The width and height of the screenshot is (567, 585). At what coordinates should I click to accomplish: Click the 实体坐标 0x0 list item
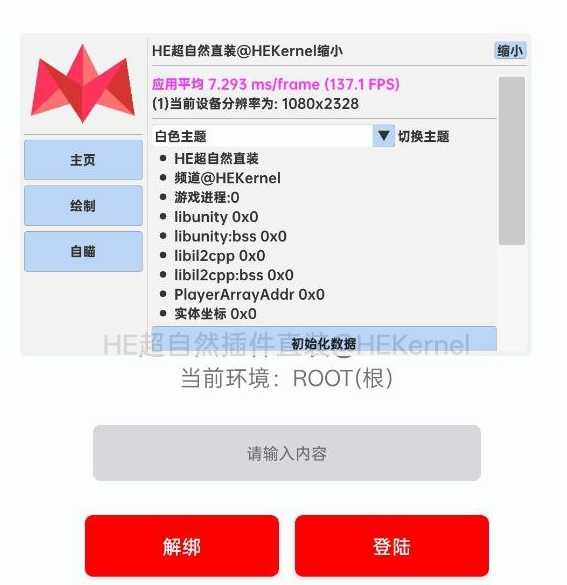click(x=215, y=314)
